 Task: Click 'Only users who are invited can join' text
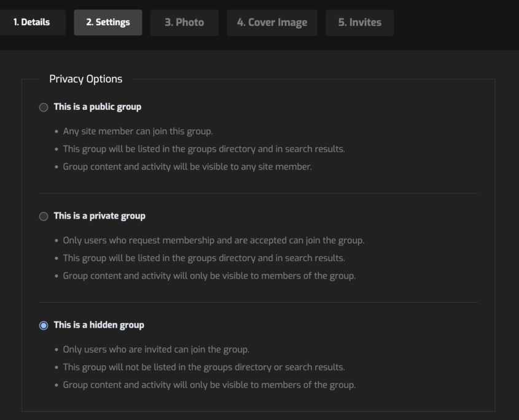(x=156, y=349)
